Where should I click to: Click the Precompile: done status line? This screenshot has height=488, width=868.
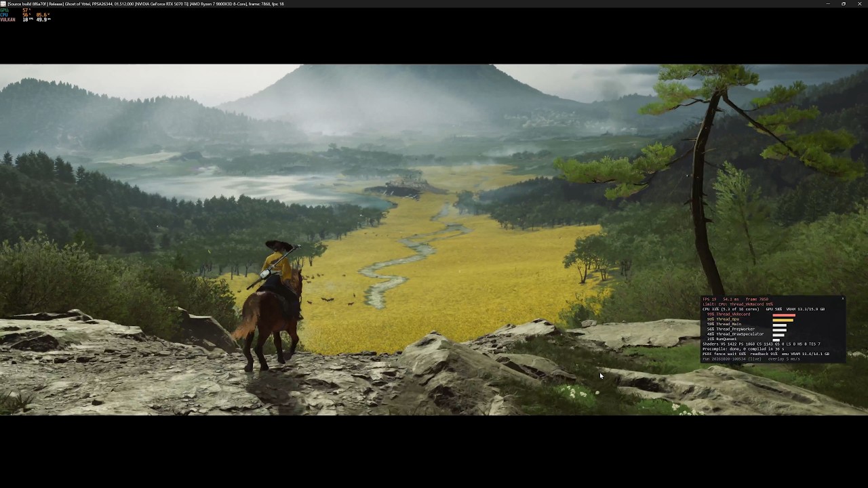[x=743, y=349]
